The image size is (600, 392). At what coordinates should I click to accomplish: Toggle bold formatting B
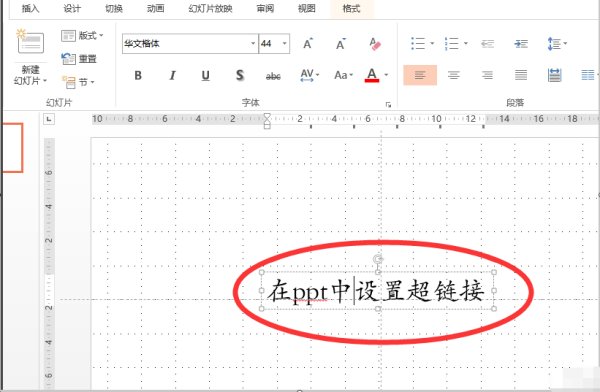138,75
